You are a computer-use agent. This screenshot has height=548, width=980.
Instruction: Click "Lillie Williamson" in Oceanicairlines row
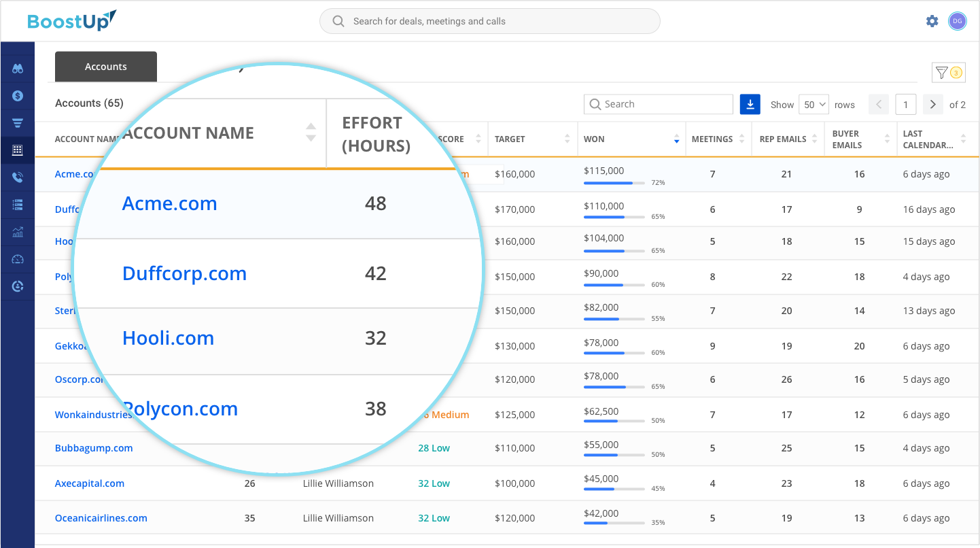[x=338, y=518]
